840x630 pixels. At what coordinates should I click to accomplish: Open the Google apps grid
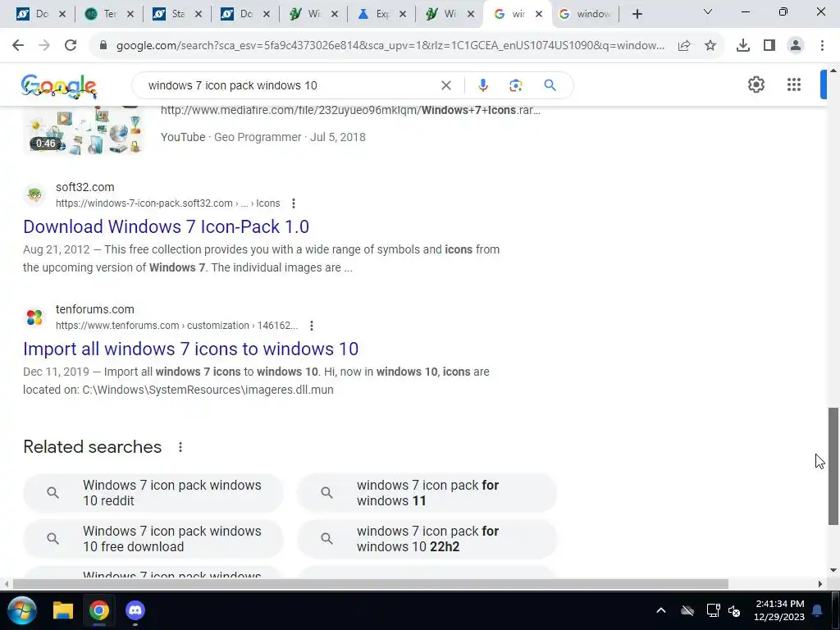click(794, 84)
